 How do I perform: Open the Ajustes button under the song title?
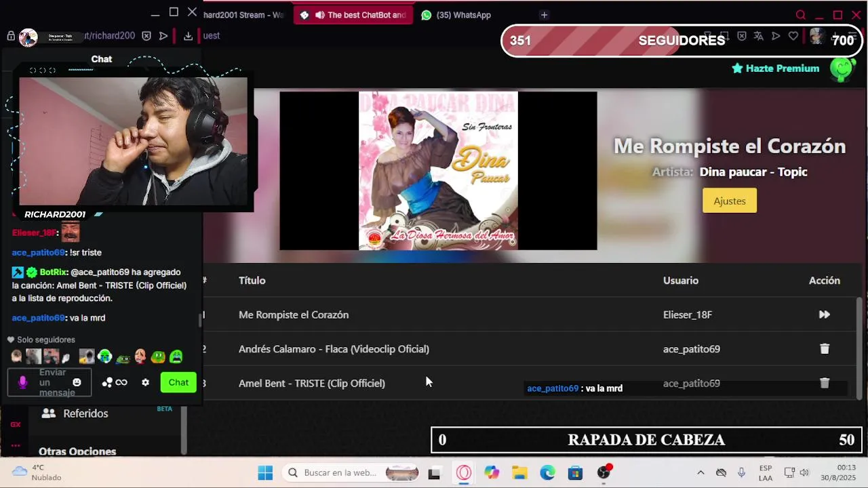point(730,201)
